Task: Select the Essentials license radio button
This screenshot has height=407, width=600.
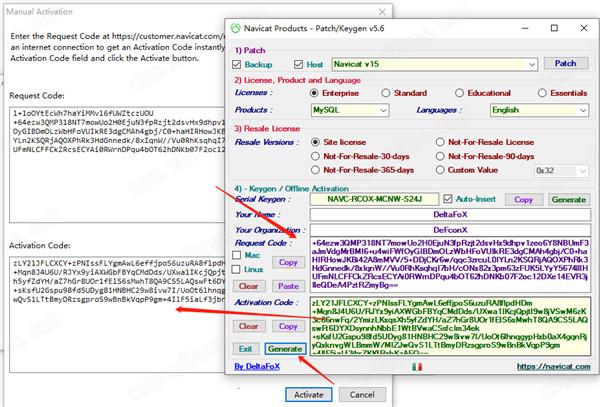Action: pyautogui.click(x=542, y=93)
